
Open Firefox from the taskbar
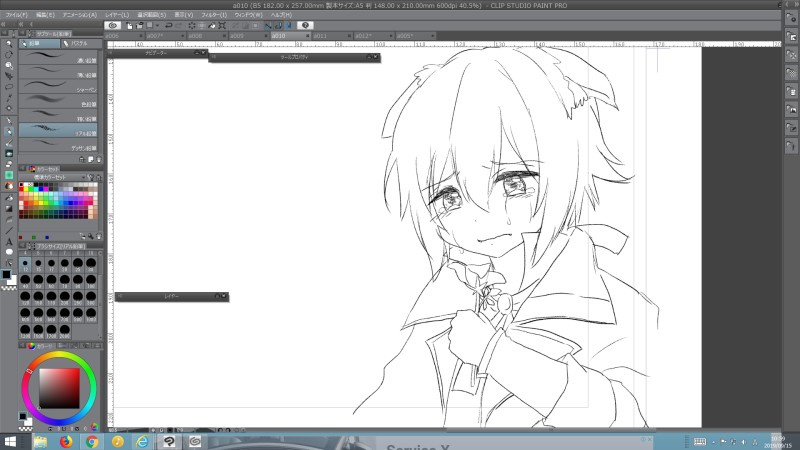[66, 441]
